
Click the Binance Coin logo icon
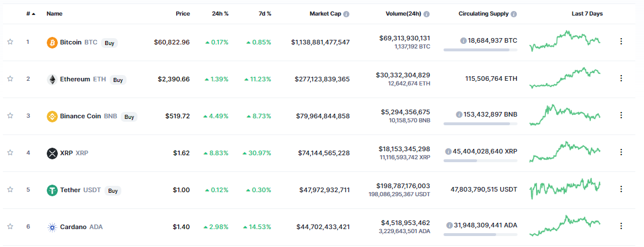(x=52, y=117)
